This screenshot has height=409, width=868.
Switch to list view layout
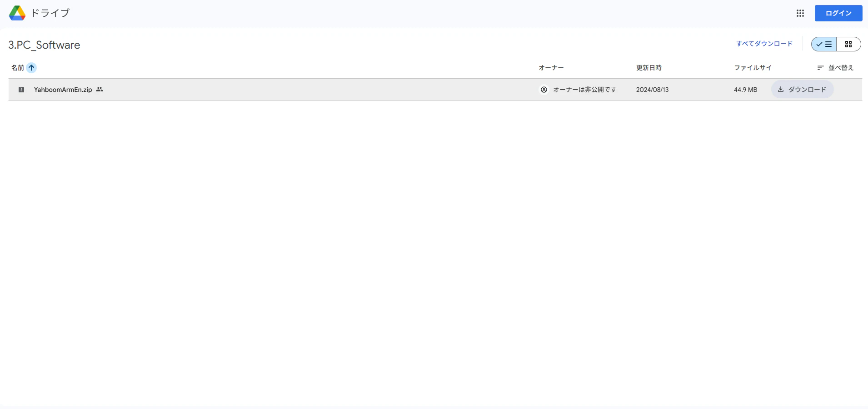click(824, 44)
